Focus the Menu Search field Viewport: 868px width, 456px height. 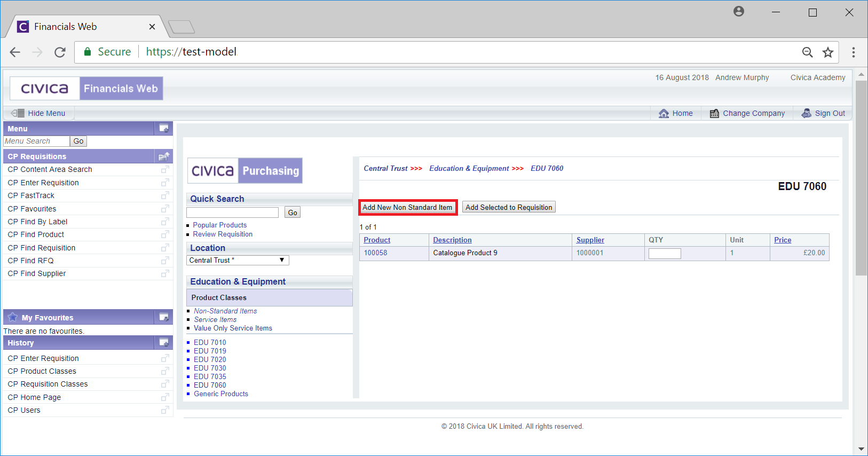tap(36, 141)
